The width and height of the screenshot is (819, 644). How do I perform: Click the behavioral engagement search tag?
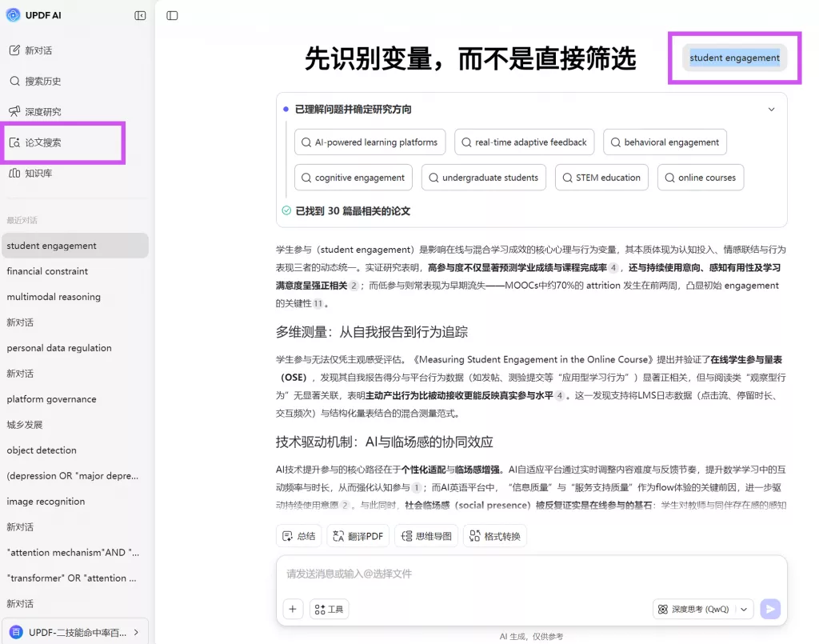click(665, 142)
